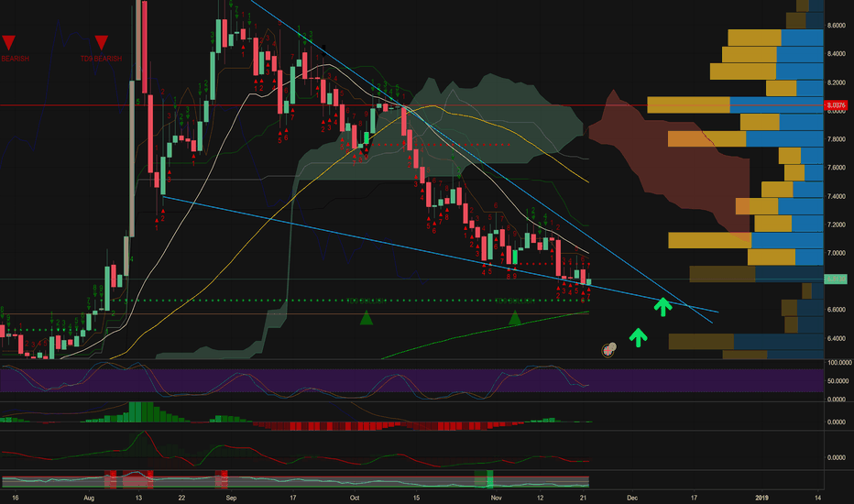854x504 pixels.
Task: Click the 7.8000 price axis label
Action: [836, 139]
